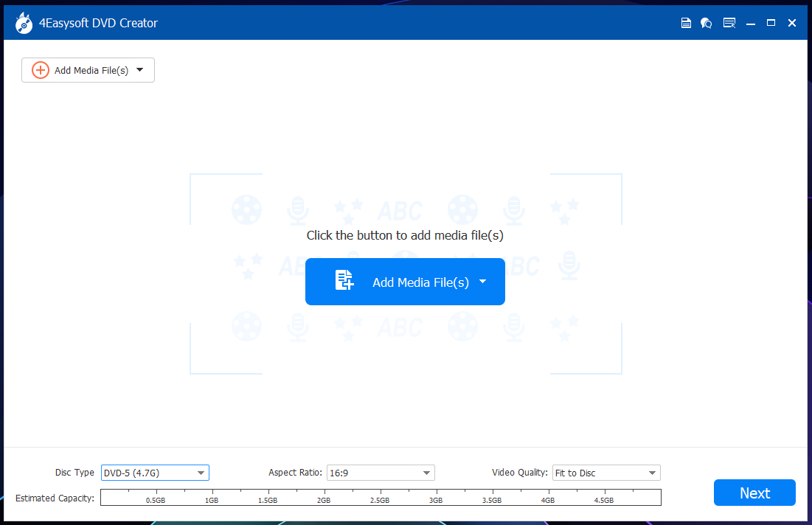The width and height of the screenshot is (812, 525).
Task: Open the Aspect Ratio 16:9 dropdown
Action: (381, 473)
